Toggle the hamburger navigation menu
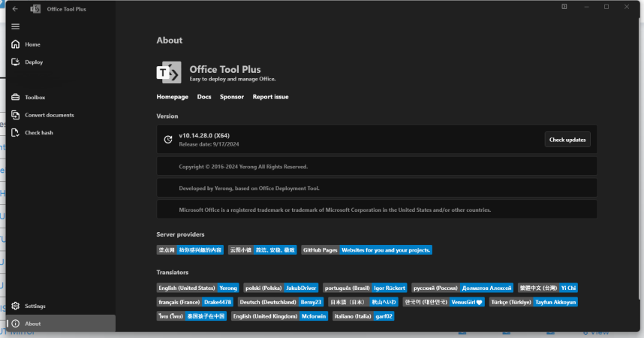This screenshot has height=338, width=644. pos(16,27)
